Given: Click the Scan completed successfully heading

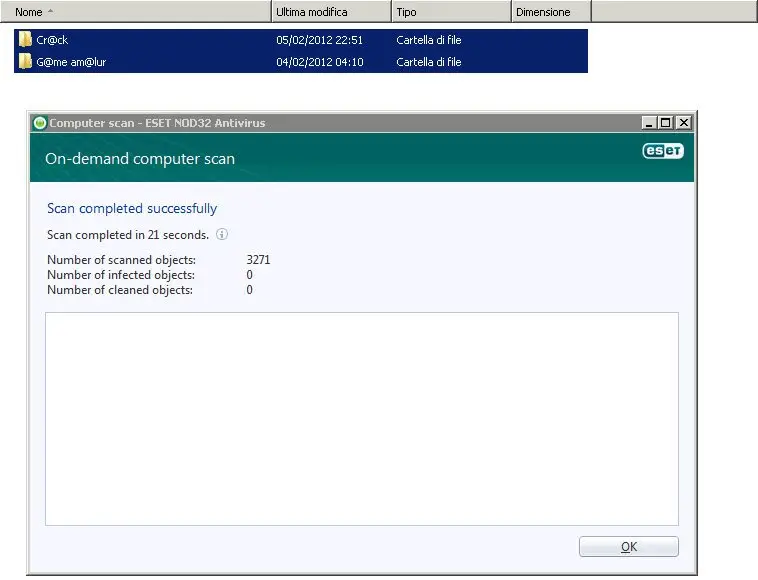Looking at the screenshot, I should (132, 208).
